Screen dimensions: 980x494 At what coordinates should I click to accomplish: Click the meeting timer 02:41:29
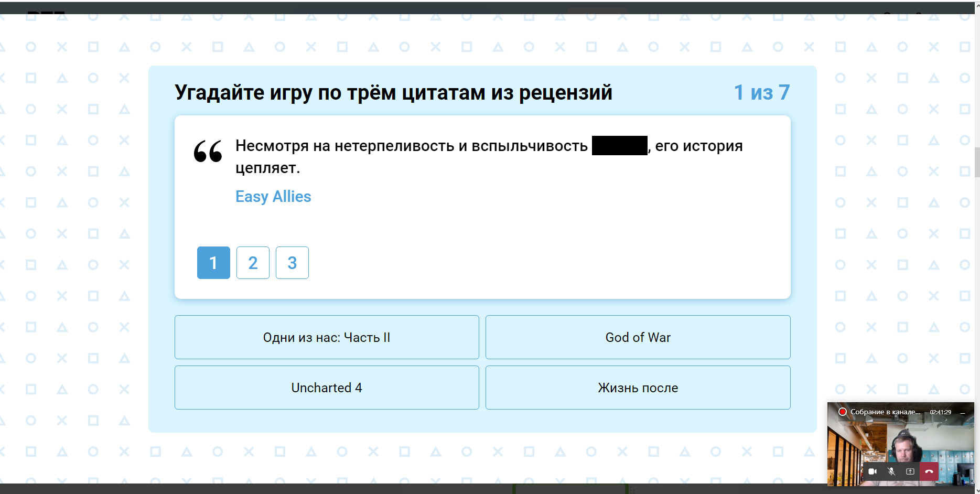pyautogui.click(x=941, y=412)
